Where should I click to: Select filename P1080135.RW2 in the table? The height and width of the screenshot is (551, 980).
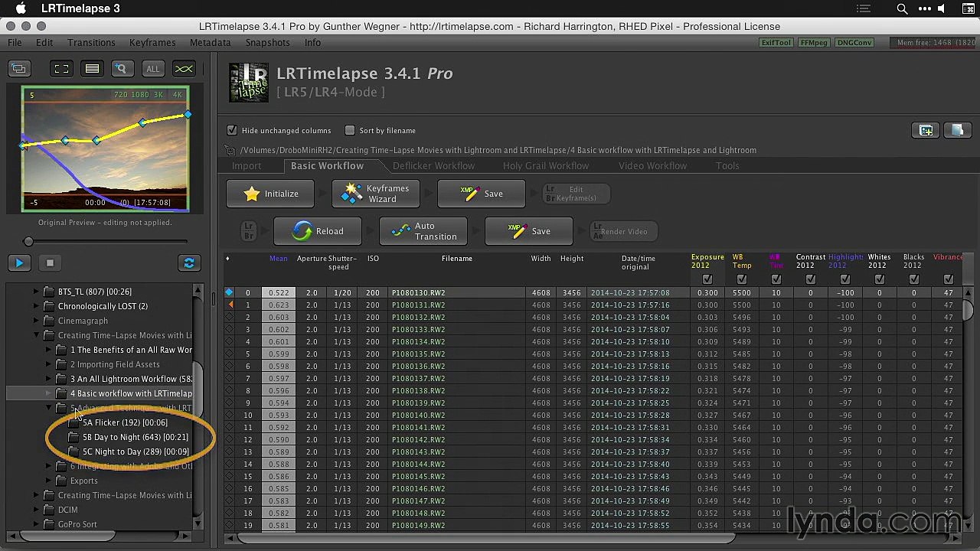click(418, 354)
